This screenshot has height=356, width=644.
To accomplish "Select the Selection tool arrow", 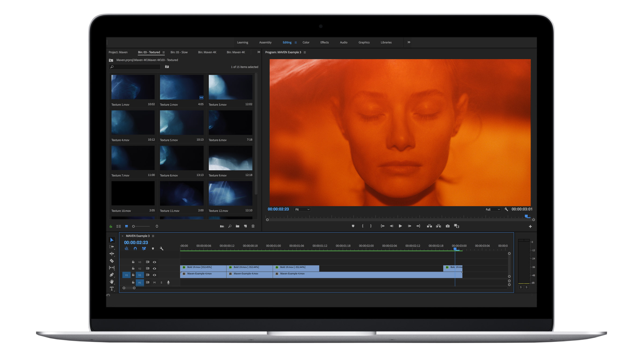I will point(112,240).
